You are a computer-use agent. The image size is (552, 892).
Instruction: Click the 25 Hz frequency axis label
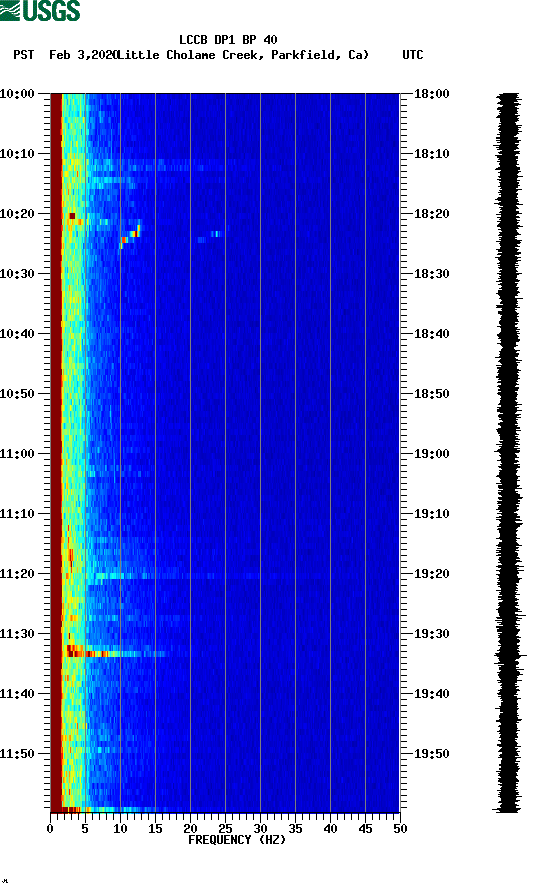pyautogui.click(x=225, y=829)
